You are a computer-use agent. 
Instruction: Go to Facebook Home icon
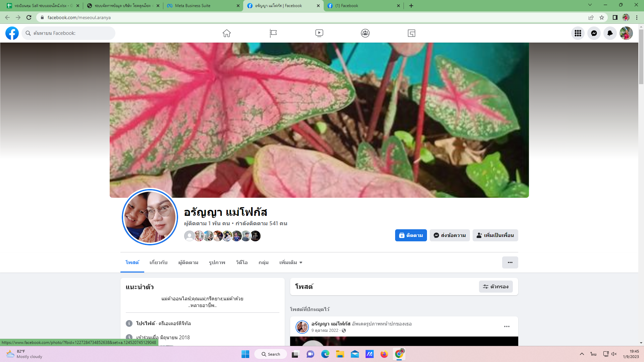click(x=227, y=33)
